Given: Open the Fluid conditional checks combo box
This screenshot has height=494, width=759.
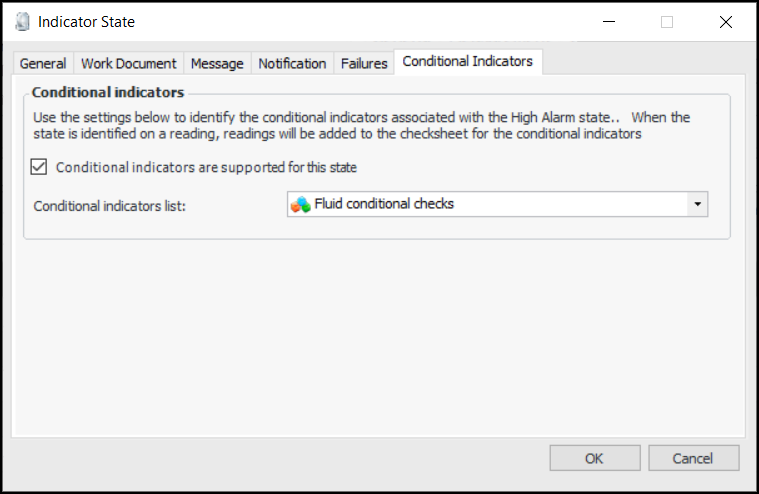Looking at the screenshot, I should [490, 204].
